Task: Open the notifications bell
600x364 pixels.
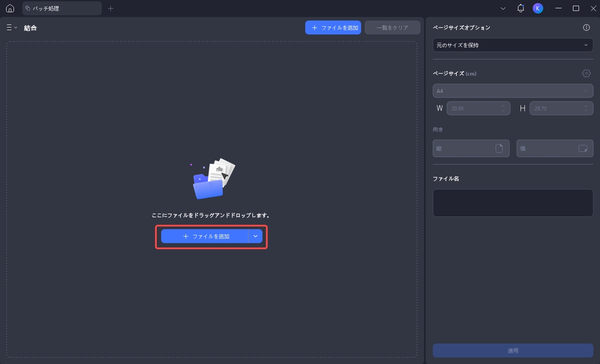Action: 521,8
